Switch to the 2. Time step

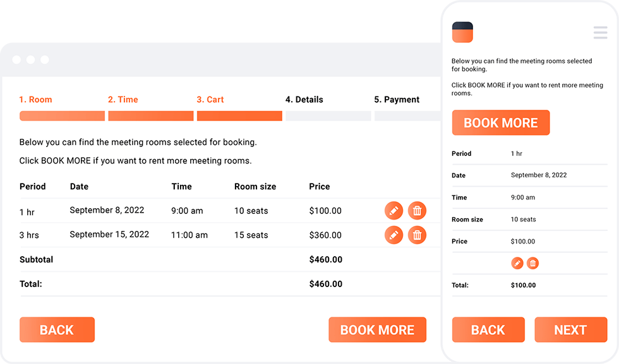pos(123,99)
